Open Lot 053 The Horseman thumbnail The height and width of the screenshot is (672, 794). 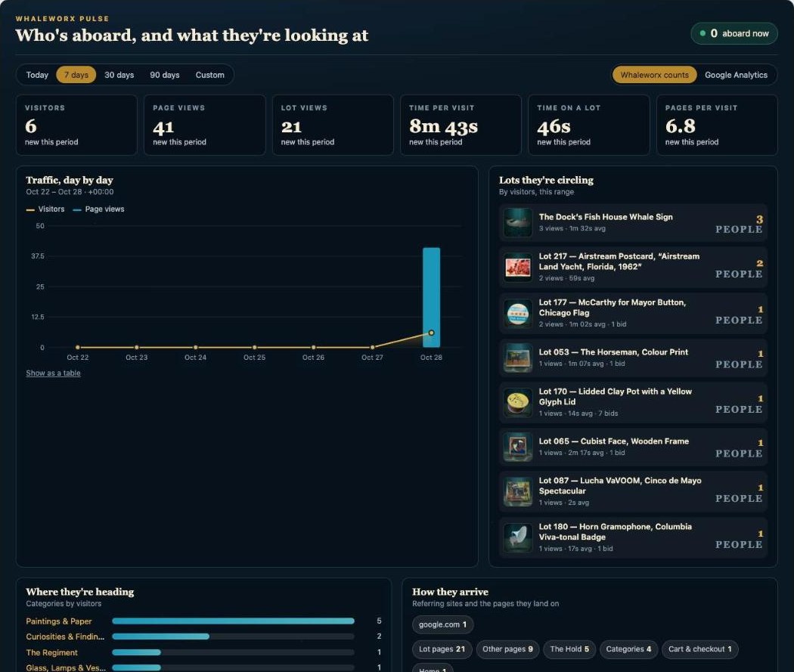(x=518, y=358)
